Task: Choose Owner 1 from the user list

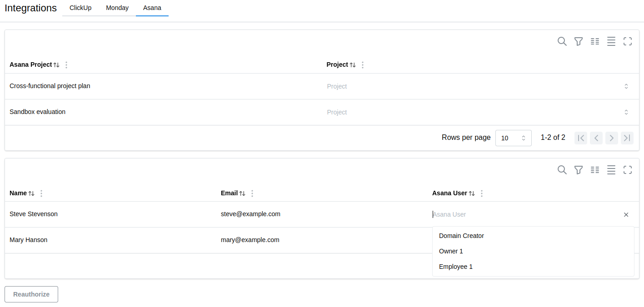Action: [533, 251]
